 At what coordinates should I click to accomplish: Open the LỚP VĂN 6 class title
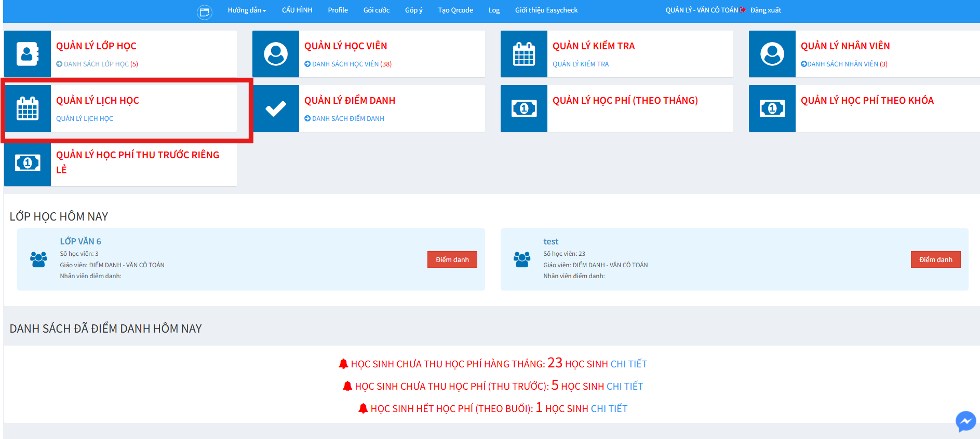(80, 241)
